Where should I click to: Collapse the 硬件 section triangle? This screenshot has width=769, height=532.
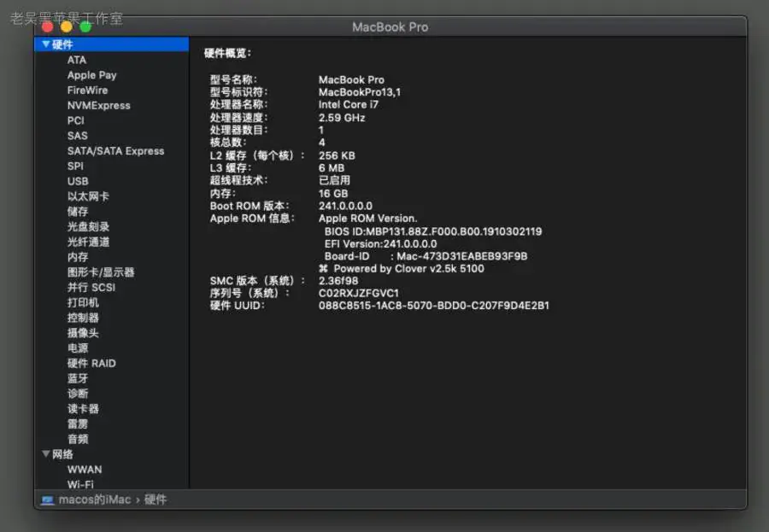point(45,44)
